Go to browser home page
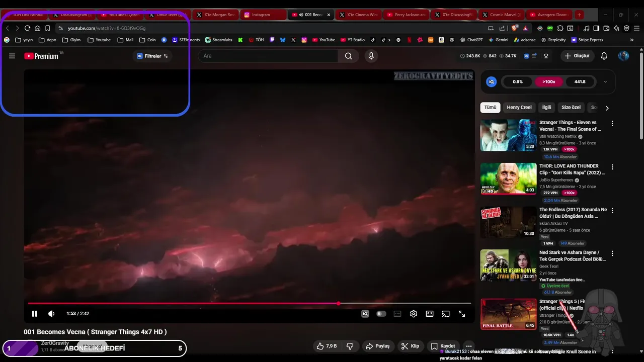The width and height of the screenshot is (644, 362). tap(37, 28)
